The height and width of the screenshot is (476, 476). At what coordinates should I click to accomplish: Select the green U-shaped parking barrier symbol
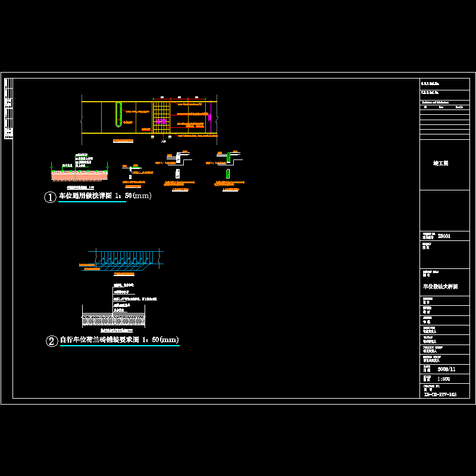pyautogui.click(x=118, y=114)
